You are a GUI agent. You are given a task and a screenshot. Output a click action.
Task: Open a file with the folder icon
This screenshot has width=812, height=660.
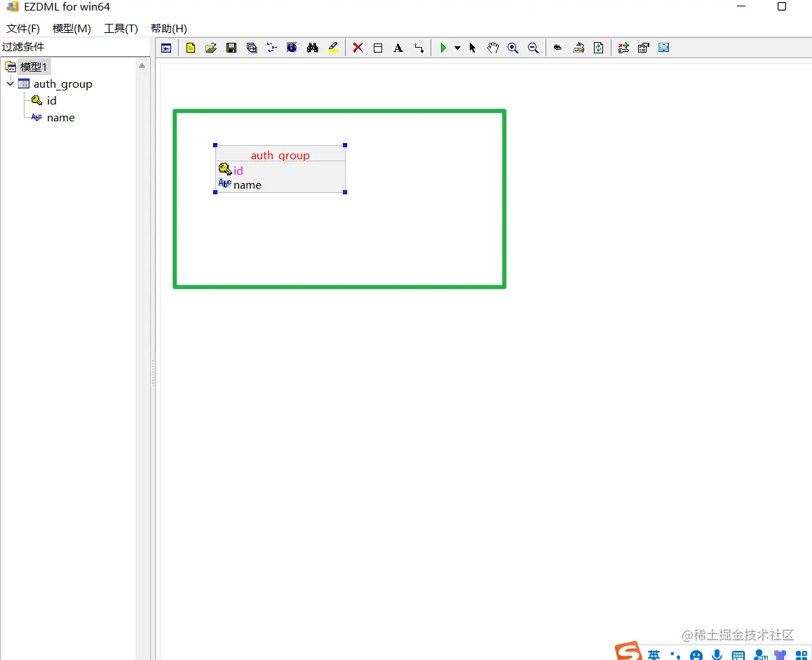click(211, 48)
